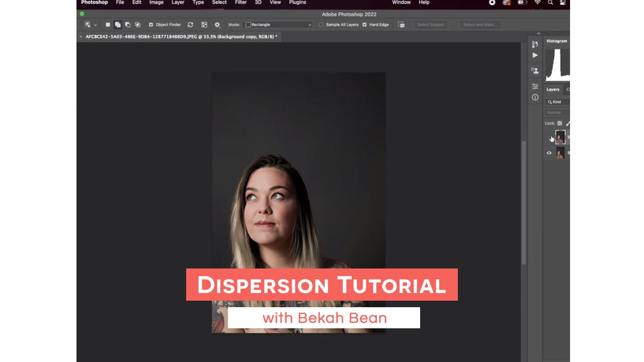
Task: Close the AFCBCE42 JPEG document tab
Action: [81, 37]
